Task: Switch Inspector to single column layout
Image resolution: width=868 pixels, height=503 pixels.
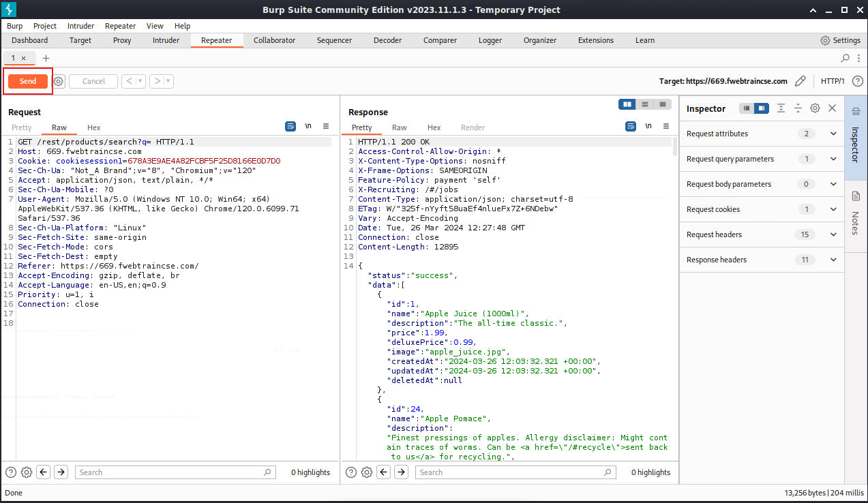Action: 747,108
